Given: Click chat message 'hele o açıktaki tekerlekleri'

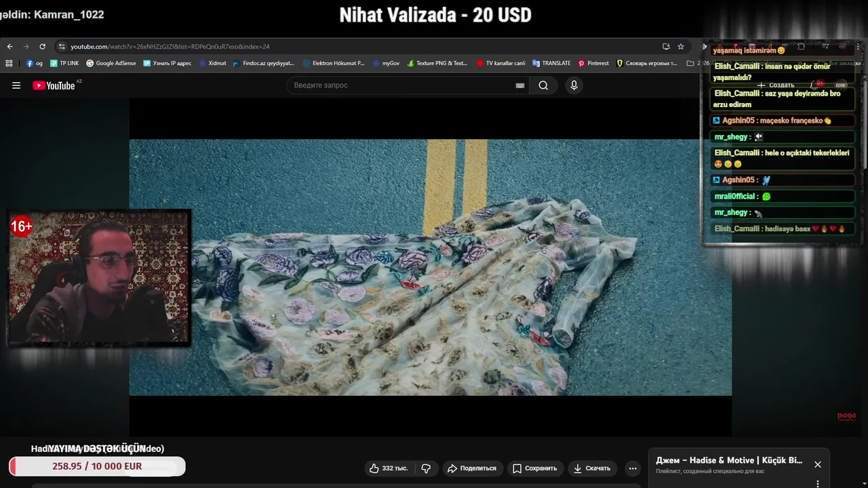Looking at the screenshot, I should (782, 159).
